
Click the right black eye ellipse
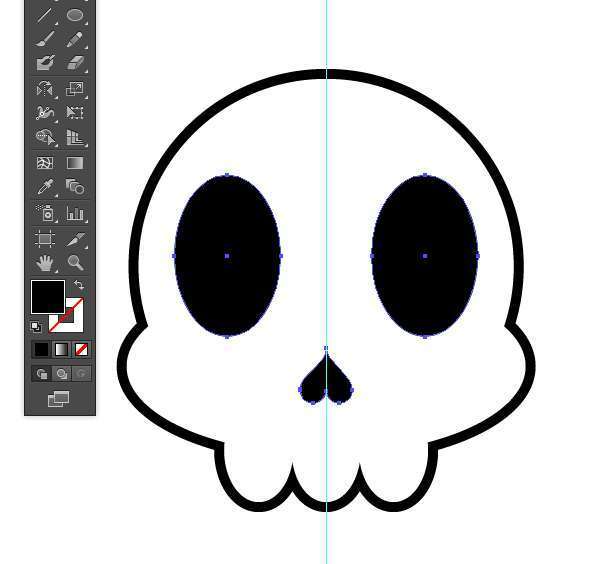tap(425, 256)
